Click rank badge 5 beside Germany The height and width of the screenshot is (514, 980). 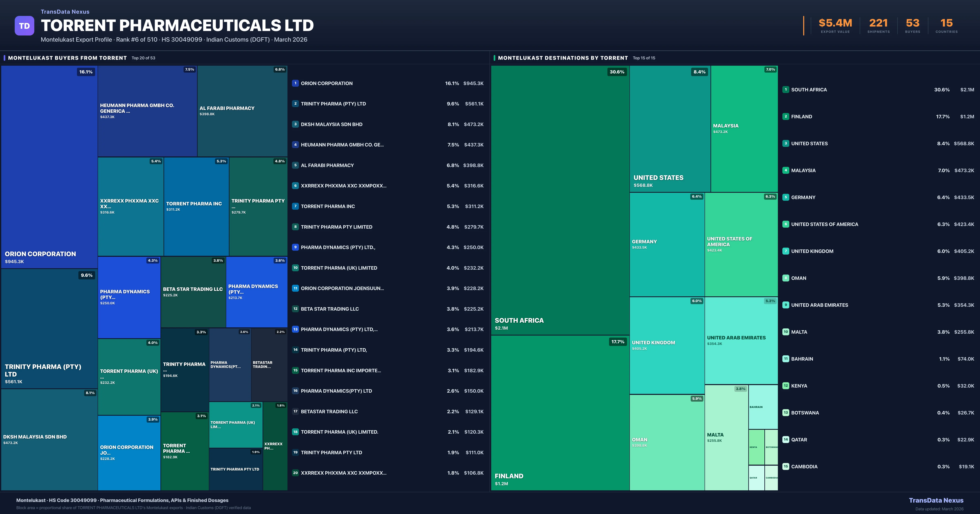point(786,197)
